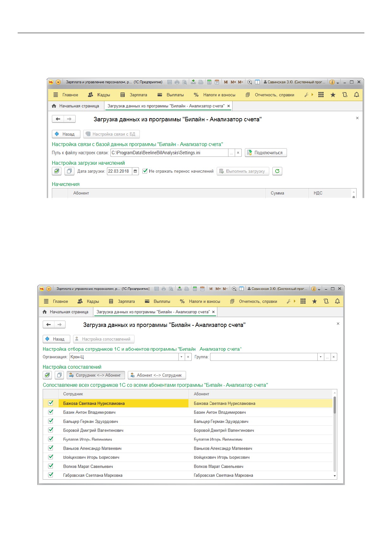Uncheck row Ваньков Александр Матвеевич
Screen dimensions: 392x555
pos(51,448)
